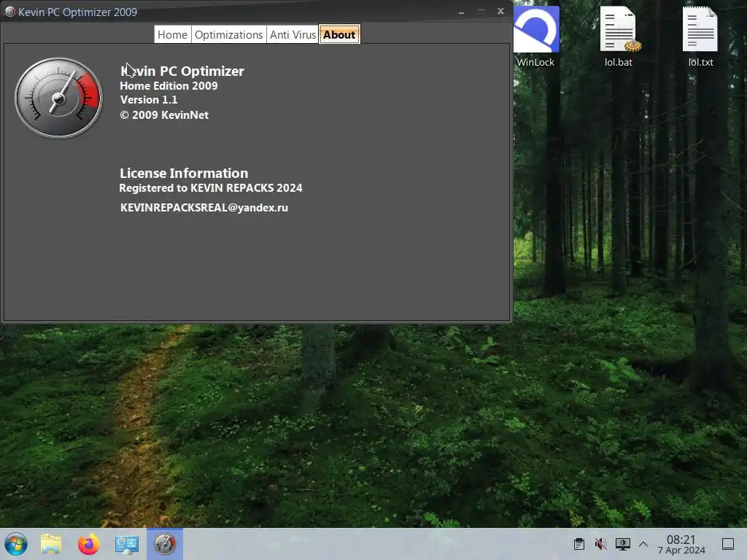Image resolution: width=747 pixels, height=560 pixels.
Task: Open the file manager from taskbar
Action: [x=51, y=544]
